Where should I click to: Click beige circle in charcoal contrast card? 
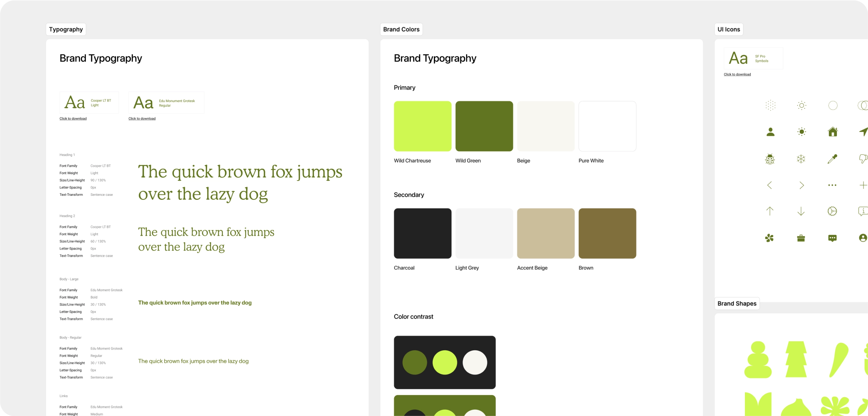pos(475,362)
